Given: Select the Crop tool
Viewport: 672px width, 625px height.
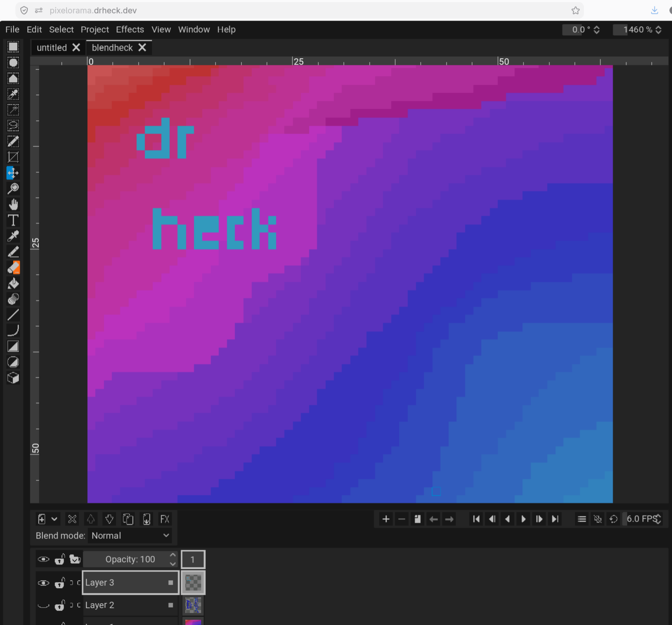Looking at the screenshot, I should click(13, 157).
